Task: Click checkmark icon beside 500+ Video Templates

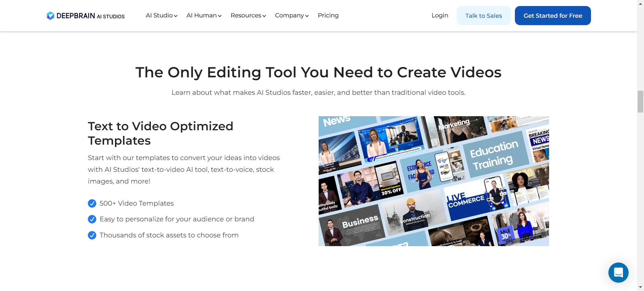Action: tap(92, 203)
